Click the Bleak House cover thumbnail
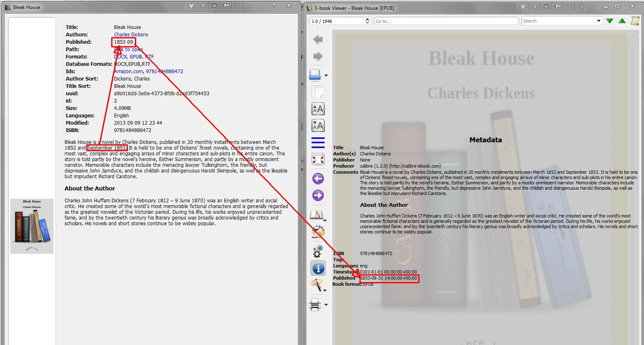 (32, 226)
